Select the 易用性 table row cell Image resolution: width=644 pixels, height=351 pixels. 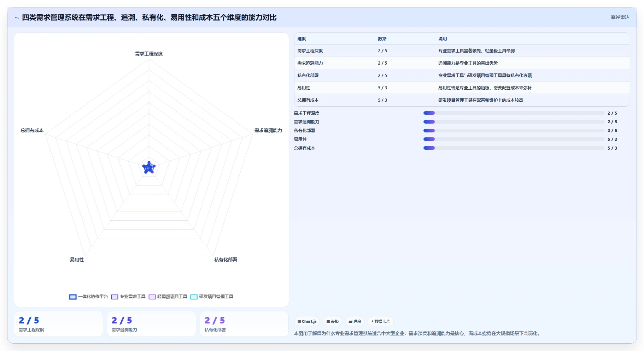(x=304, y=88)
